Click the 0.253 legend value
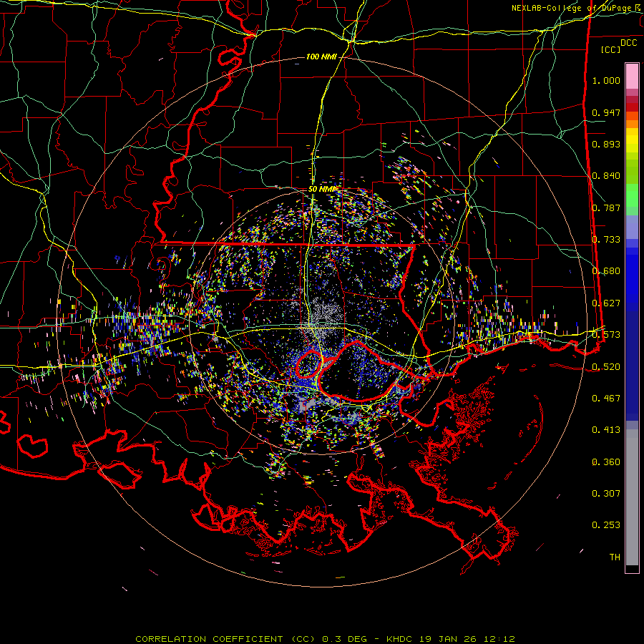Screen dimensions: 644x644 coord(606,525)
